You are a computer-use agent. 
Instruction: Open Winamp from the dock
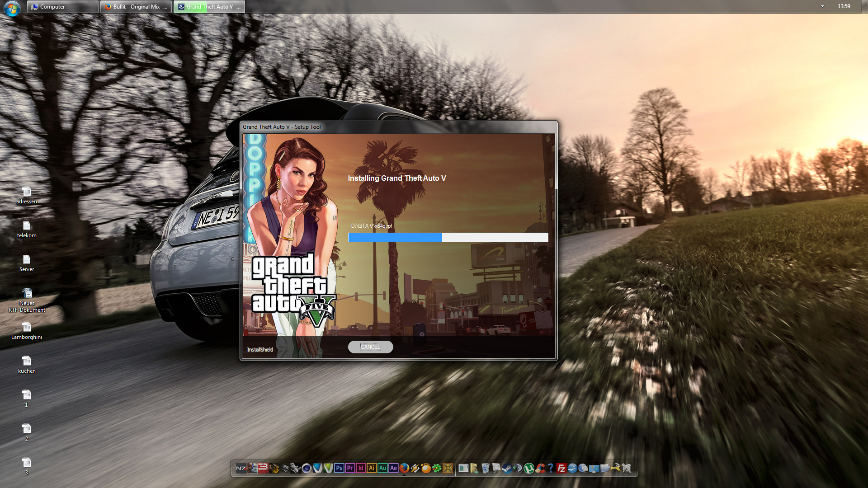(x=415, y=468)
